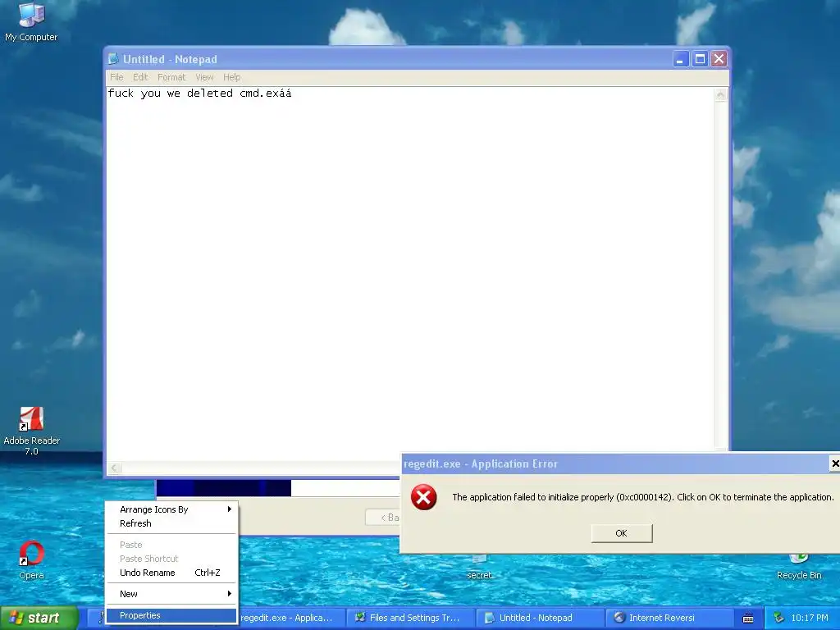The height and width of the screenshot is (630, 840).
Task: Select the Recycle Bin desktop icon
Action: coord(799,567)
